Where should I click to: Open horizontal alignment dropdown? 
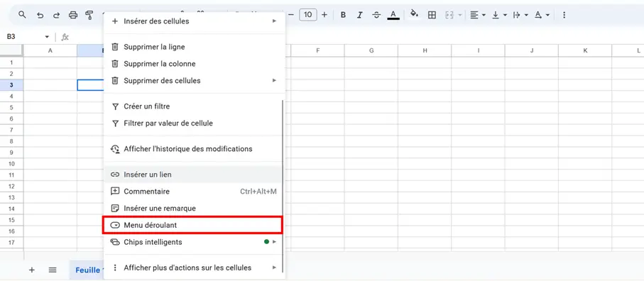478,15
